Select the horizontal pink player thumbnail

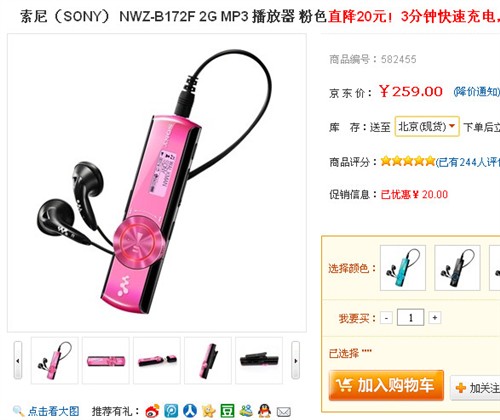(106, 360)
